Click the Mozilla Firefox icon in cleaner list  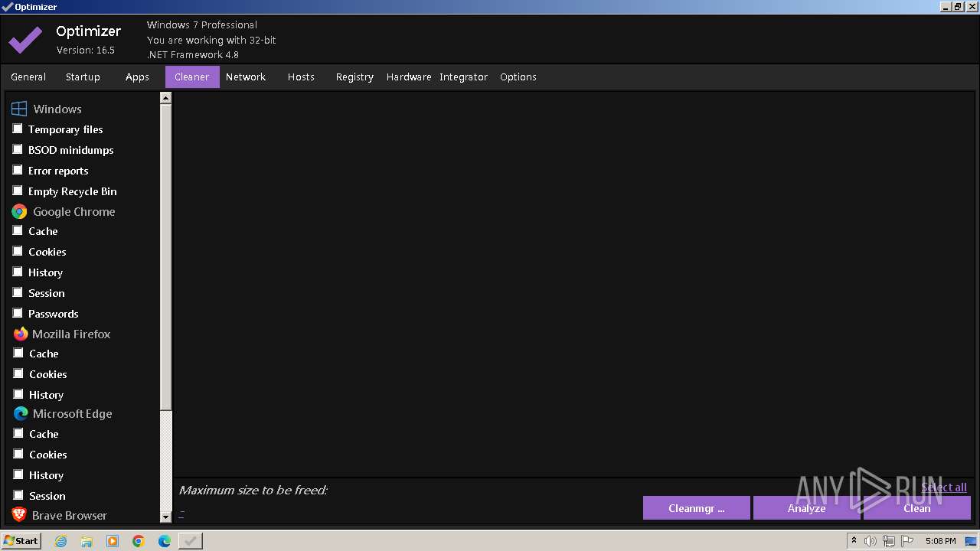[x=21, y=334]
